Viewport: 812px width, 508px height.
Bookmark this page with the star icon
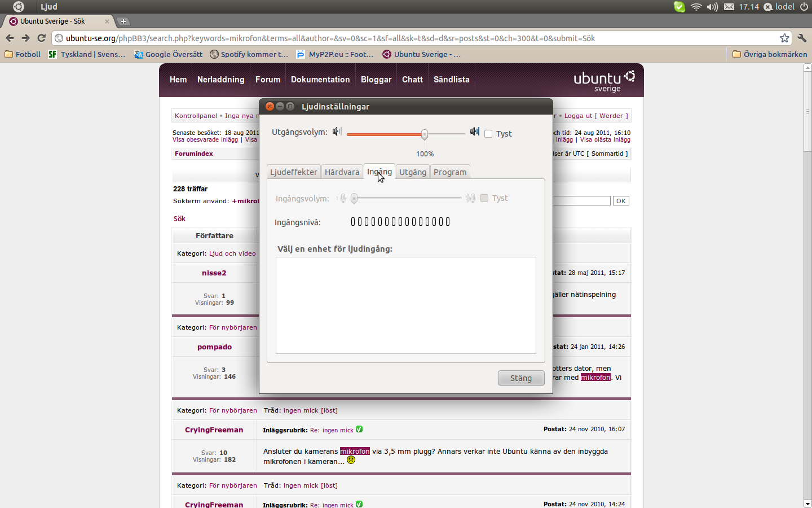coord(784,38)
